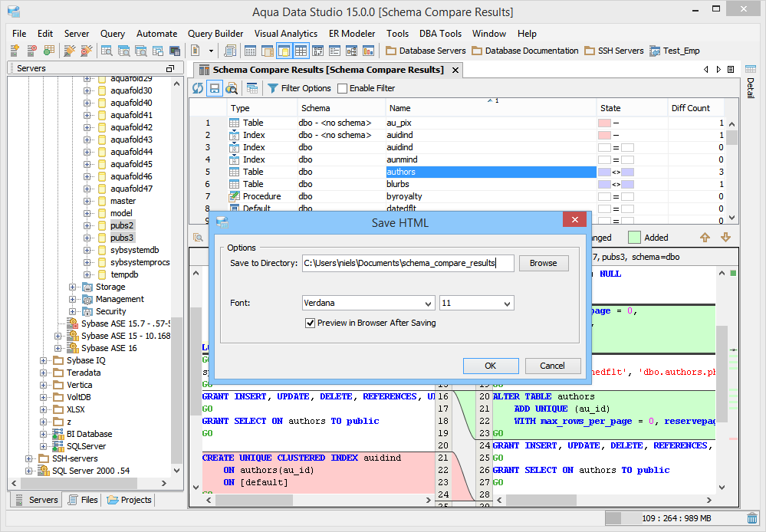Click the green Added legend swatch
Image resolution: width=766 pixels, height=532 pixels.
pyautogui.click(x=634, y=238)
